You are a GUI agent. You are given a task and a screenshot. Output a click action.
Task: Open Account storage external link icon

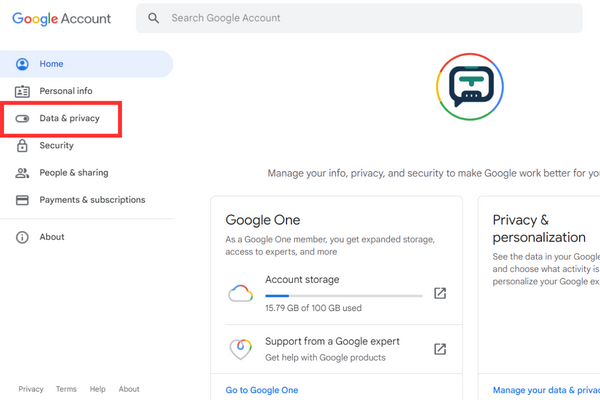tap(440, 293)
